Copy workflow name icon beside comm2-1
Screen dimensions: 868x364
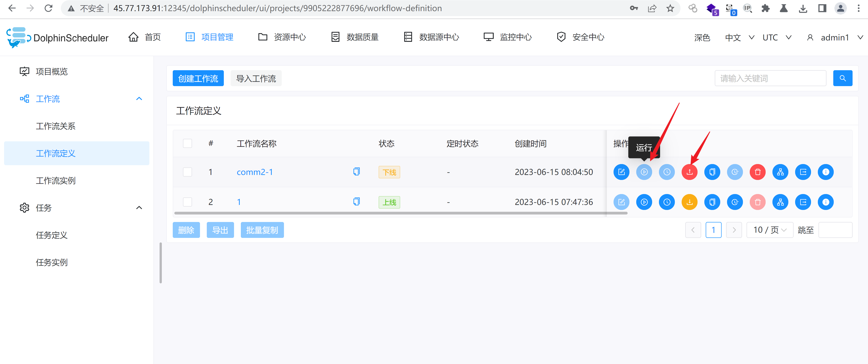(x=356, y=172)
